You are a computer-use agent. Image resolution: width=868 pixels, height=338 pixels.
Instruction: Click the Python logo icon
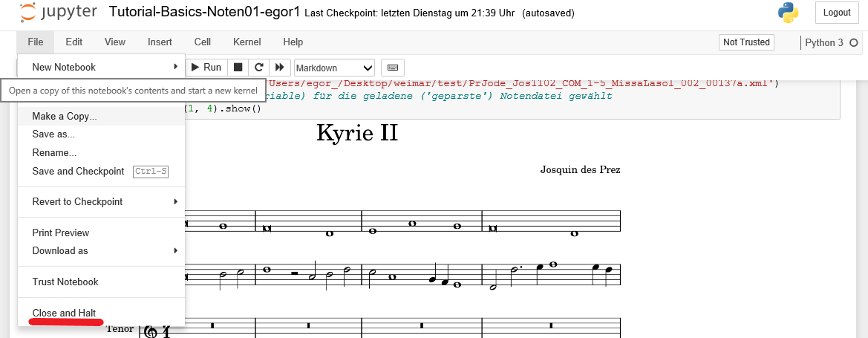(788, 13)
